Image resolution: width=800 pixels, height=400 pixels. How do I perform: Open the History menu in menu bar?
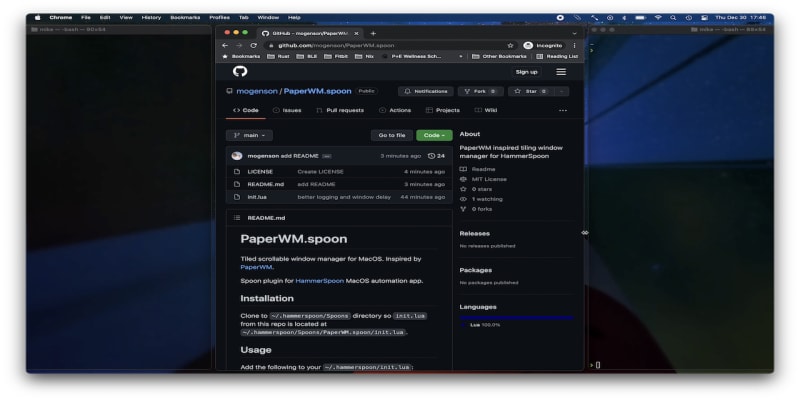151,17
